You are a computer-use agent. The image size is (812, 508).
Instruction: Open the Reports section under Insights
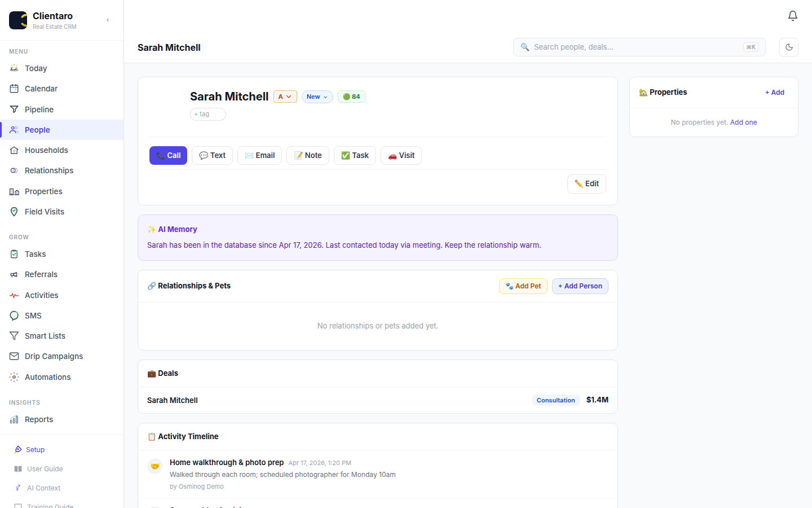click(38, 419)
